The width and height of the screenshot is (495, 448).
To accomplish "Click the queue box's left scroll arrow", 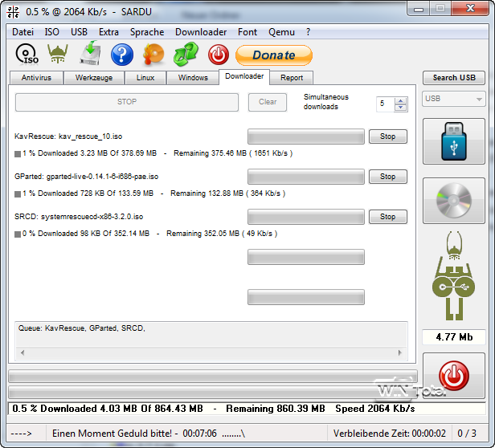I will pos(22,352).
